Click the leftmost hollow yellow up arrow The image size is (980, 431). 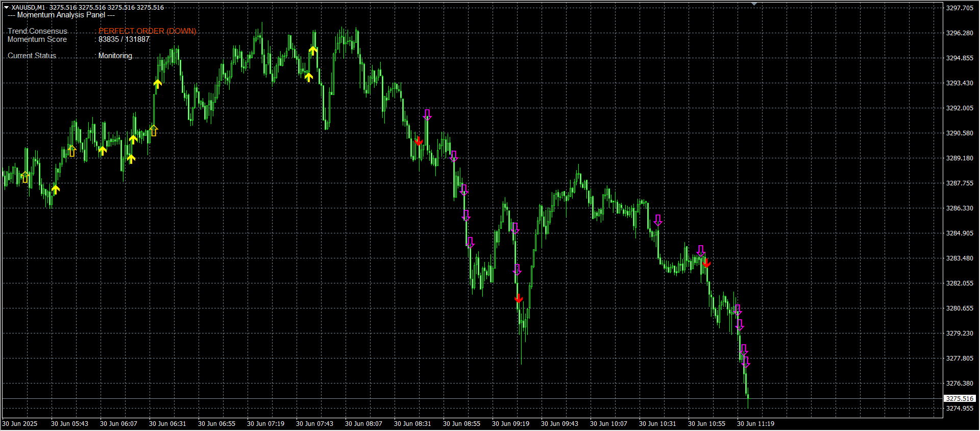[x=26, y=177]
